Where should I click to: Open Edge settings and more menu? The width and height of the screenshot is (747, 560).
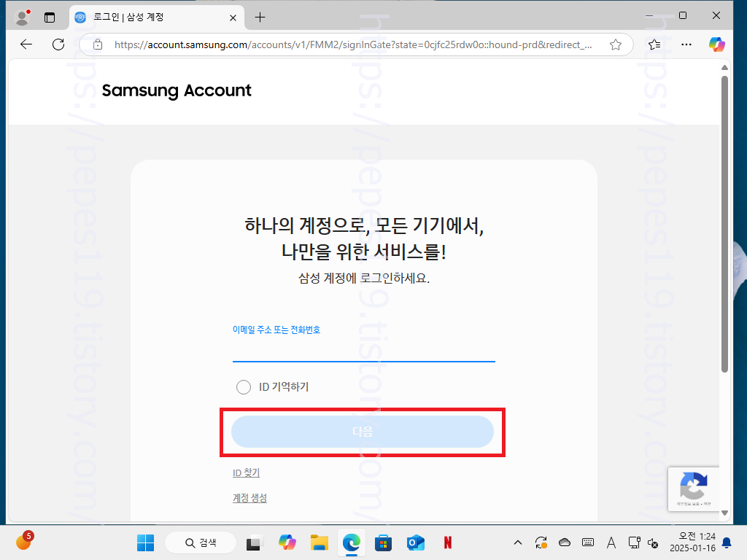point(686,44)
